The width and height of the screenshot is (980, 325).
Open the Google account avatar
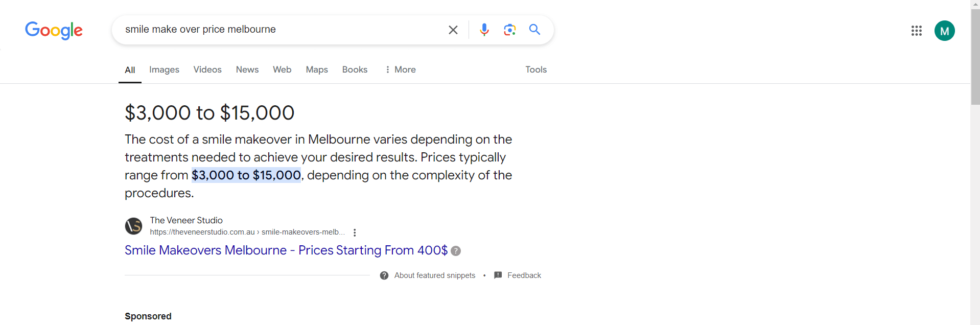tap(944, 31)
